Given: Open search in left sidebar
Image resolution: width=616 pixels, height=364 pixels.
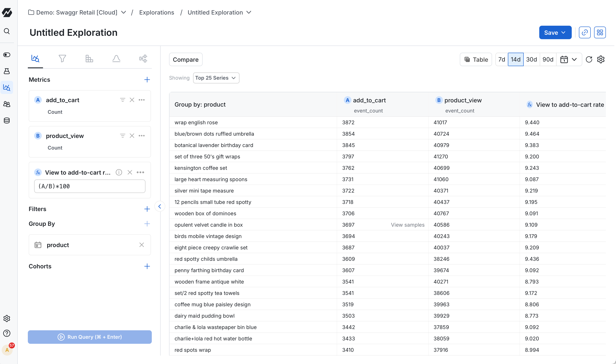Looking at the screenshot, I should tap(7, 31).
